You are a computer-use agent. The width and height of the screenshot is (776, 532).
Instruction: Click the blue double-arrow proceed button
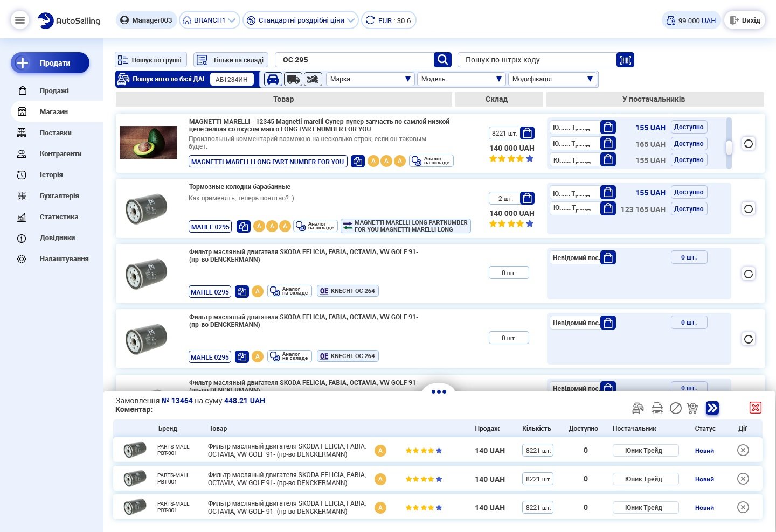click(712, 408)
